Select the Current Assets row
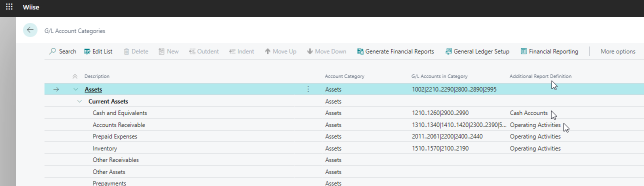Image resolution: width=644 pixels, height=186 pixels. coord(344,101)
